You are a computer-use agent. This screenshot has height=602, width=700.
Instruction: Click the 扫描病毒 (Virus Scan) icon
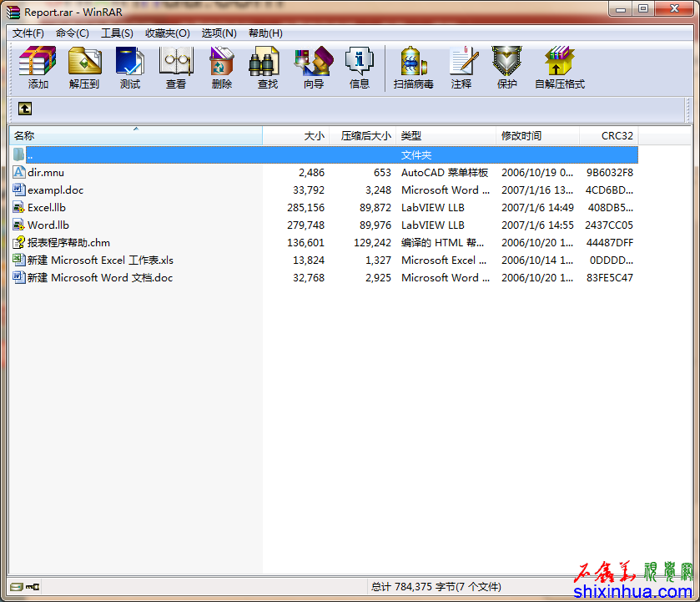click(413, 61)
